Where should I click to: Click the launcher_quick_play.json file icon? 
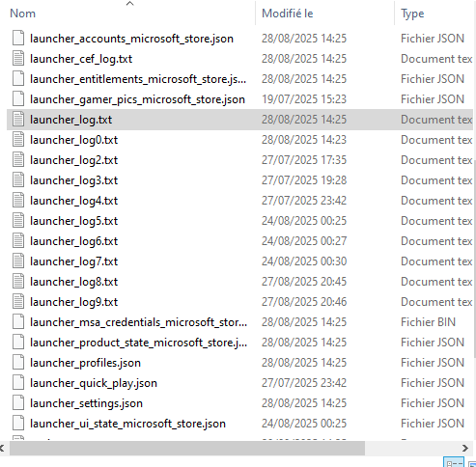point(18,383)
